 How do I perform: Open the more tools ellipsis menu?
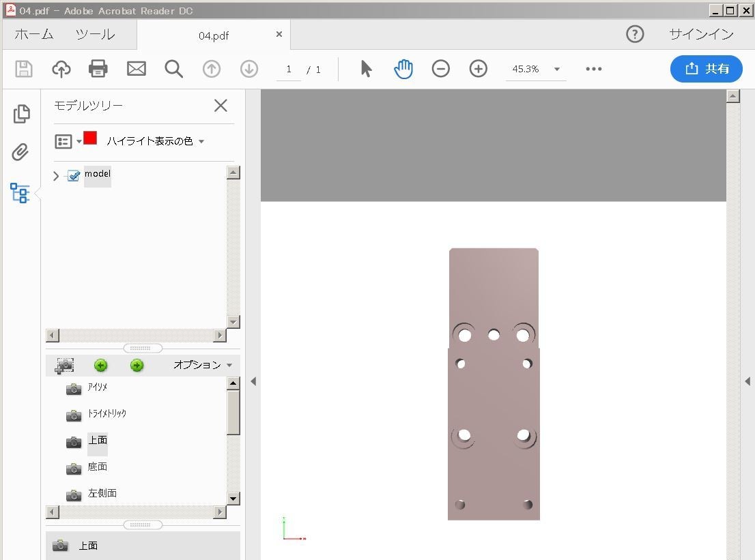tap(594, 69)
